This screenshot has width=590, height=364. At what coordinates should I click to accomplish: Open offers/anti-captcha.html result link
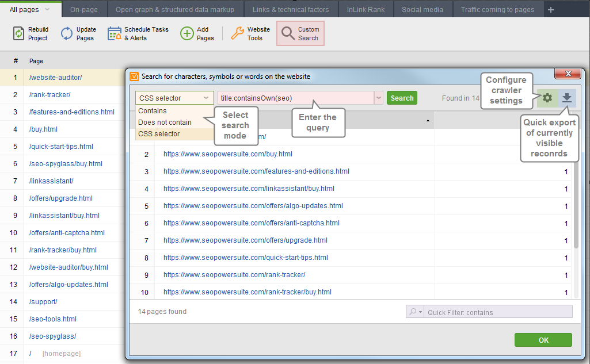pos(252,223)
